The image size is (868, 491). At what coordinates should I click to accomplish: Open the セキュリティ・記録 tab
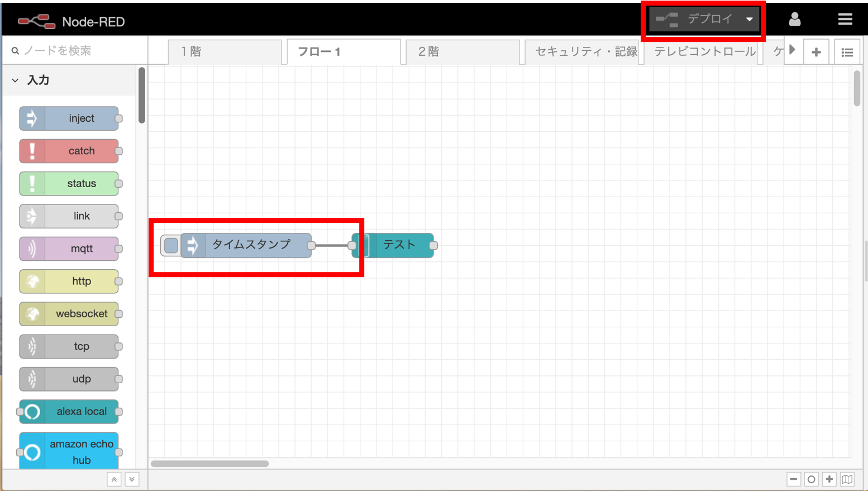point(583,51)
